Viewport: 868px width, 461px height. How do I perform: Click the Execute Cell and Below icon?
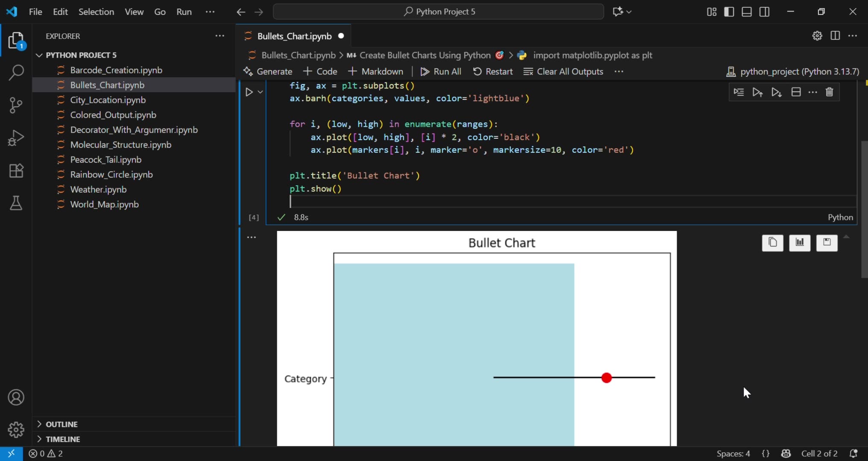776,92
